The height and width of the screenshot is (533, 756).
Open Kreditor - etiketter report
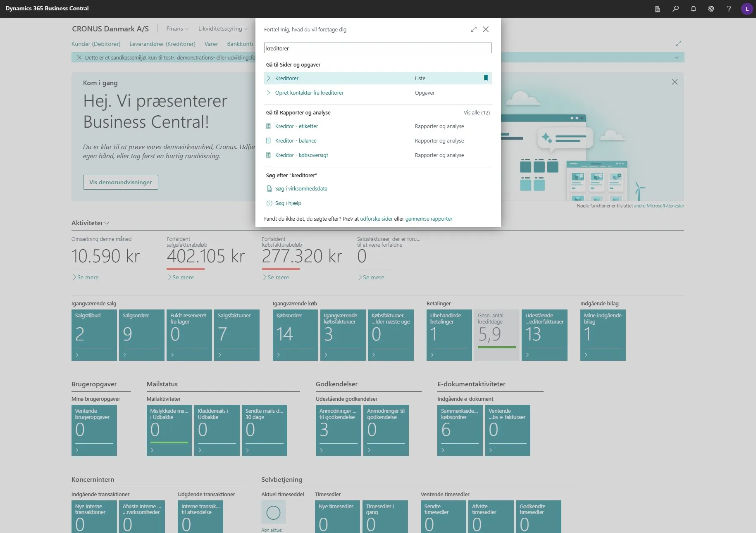click(x=296, y=126)
